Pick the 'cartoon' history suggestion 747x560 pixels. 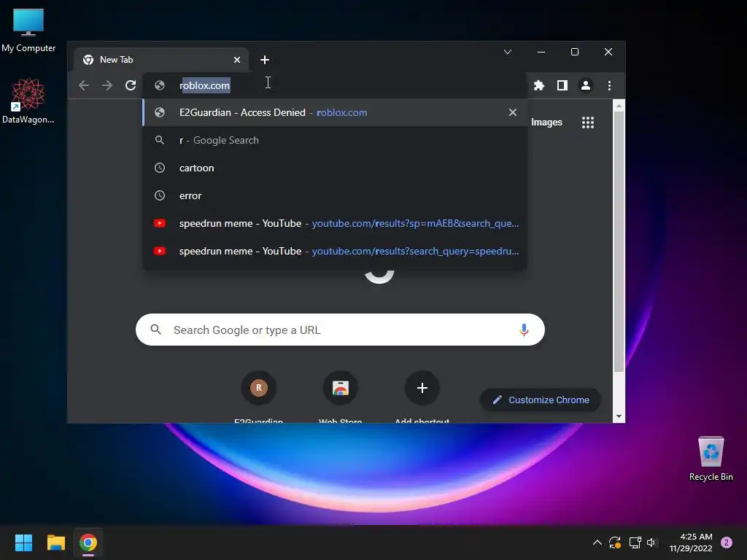[336, 168]
